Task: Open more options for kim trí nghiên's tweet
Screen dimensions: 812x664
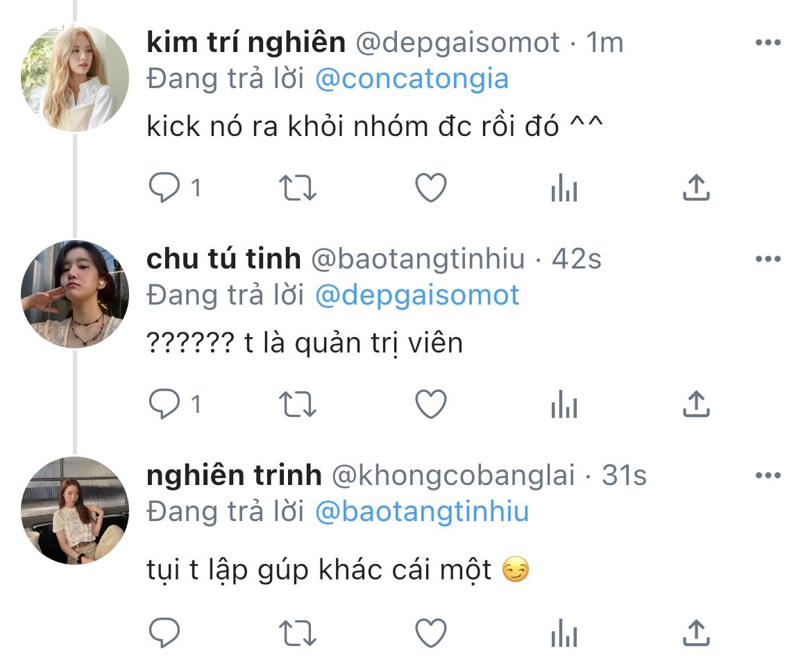Action: click(x=768, y=43)
